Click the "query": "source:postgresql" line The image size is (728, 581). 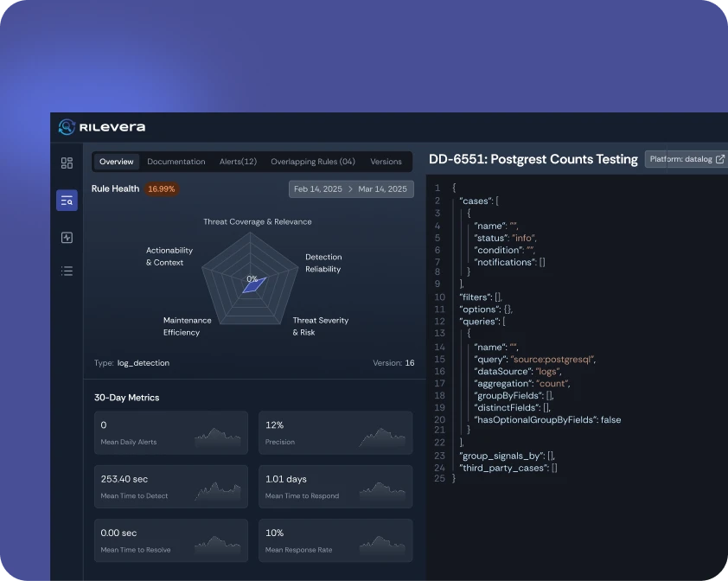click(x=535, y=360)
